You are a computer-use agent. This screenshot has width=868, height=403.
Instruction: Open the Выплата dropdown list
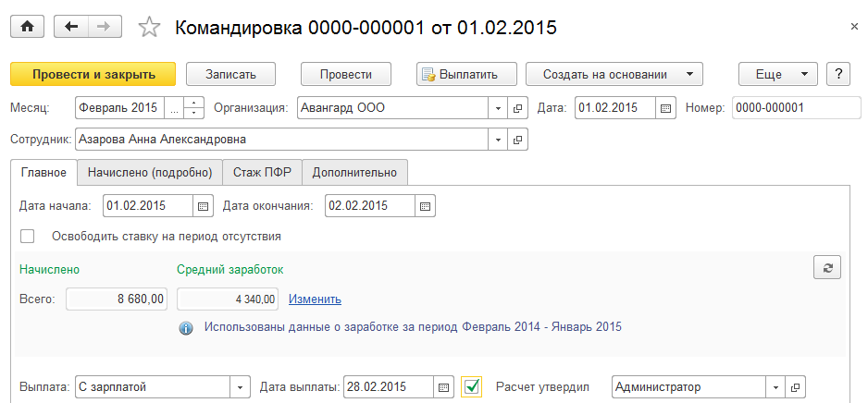pos(241,386)
